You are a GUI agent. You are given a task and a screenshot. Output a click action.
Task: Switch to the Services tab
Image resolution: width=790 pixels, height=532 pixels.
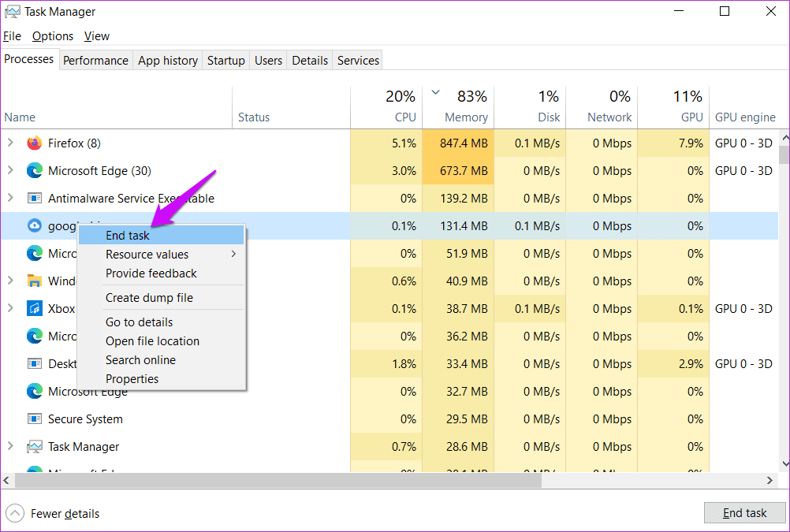coord(358,61)
